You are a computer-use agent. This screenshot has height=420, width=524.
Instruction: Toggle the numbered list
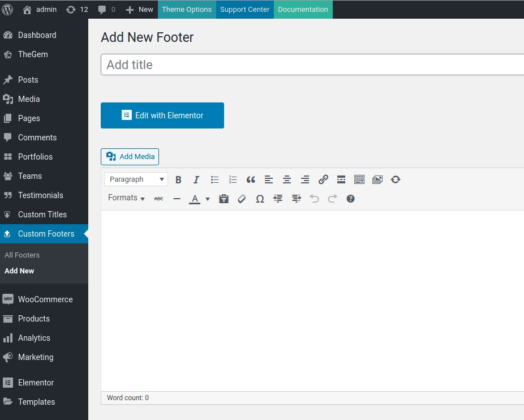click(x=233, y=179)
